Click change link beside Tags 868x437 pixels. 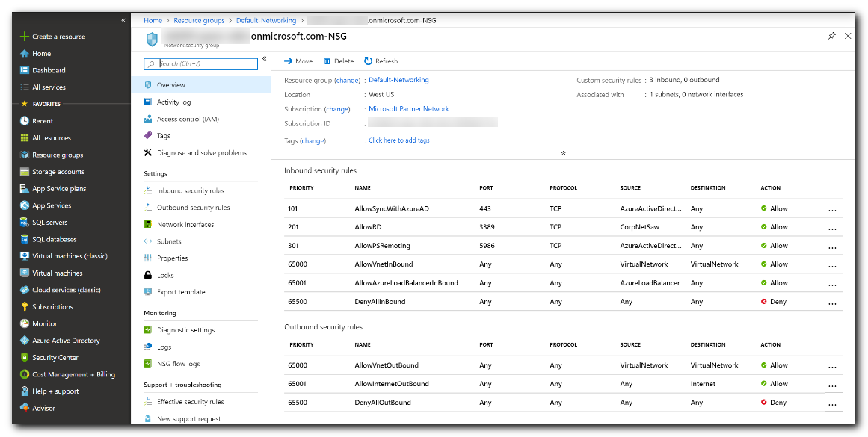(x=313, y=141)
